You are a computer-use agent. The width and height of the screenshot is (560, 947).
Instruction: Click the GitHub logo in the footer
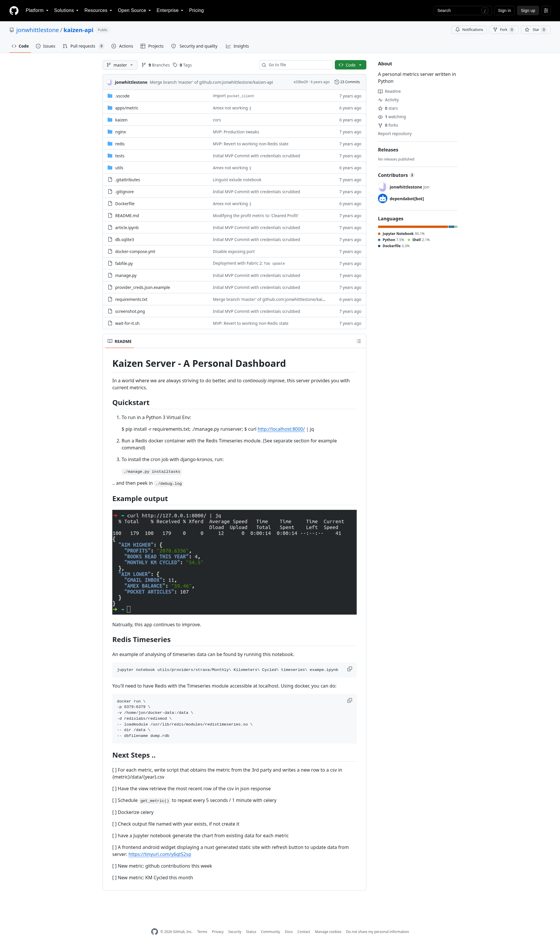pyautogui.click(x=155, y=932)
